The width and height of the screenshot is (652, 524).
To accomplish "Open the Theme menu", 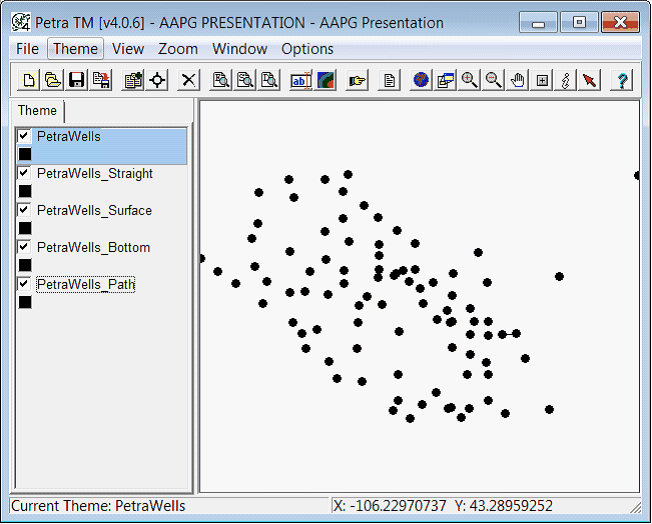I will tap(75, 48).
